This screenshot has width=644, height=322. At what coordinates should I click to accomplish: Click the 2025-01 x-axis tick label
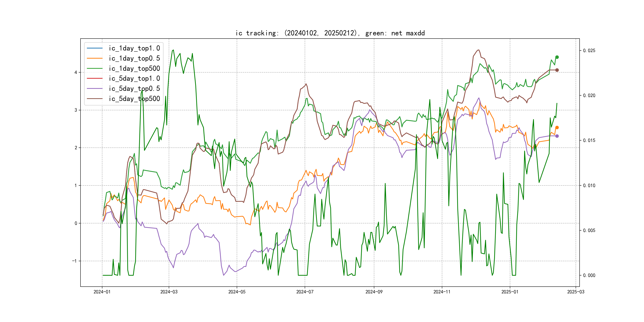[510, 292]
